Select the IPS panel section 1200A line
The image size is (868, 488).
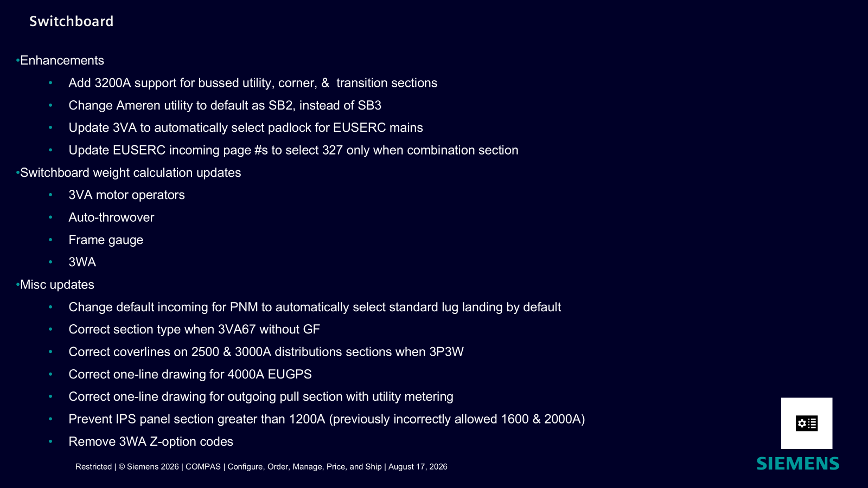pos(327,419)
